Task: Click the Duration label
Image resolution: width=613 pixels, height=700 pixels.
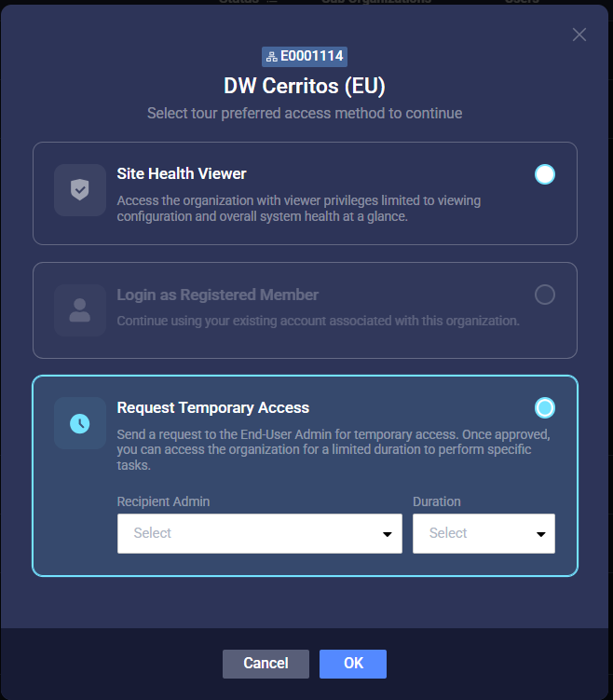Action: [x=437, y=501]
